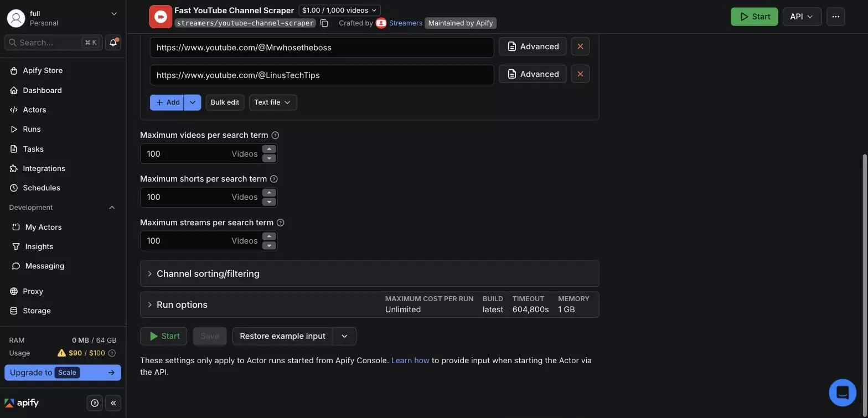Open the API dropdown

point(802,17)
